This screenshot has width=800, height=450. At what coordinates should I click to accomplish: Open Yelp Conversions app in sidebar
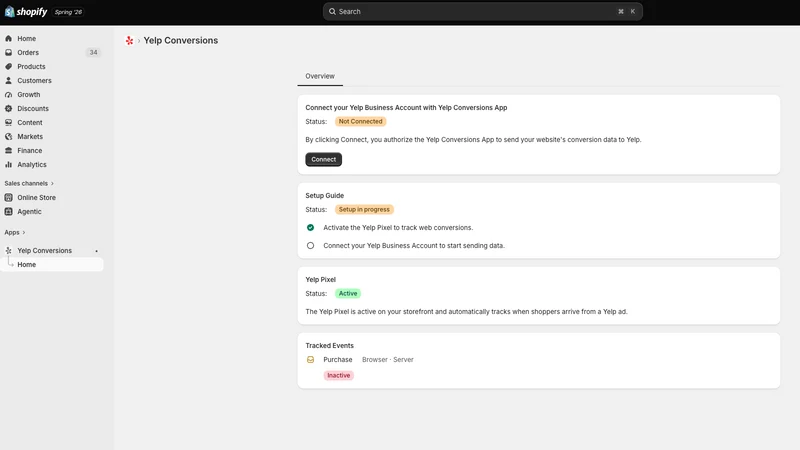click(44, 251)
